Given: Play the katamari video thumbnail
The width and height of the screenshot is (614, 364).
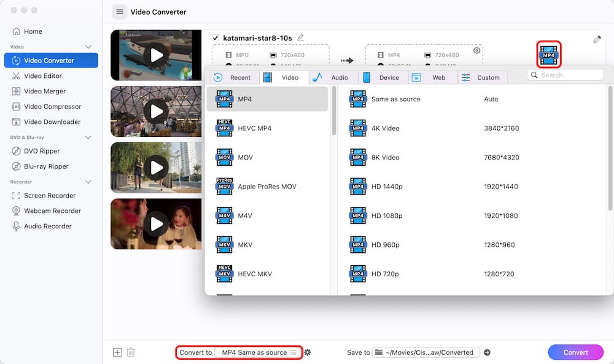Looking at the screenshot, I should point(156,55).
